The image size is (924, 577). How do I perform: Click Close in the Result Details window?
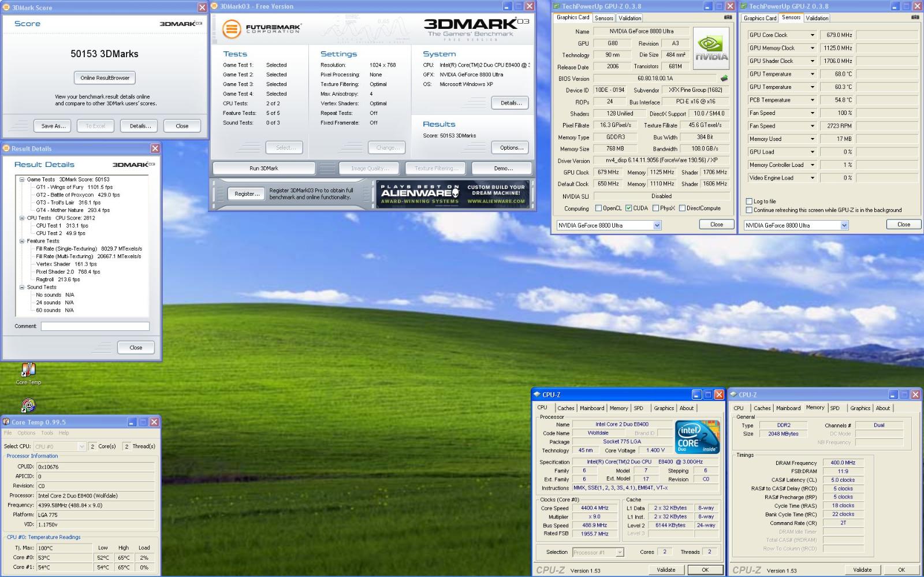click(x=136, y=347)
